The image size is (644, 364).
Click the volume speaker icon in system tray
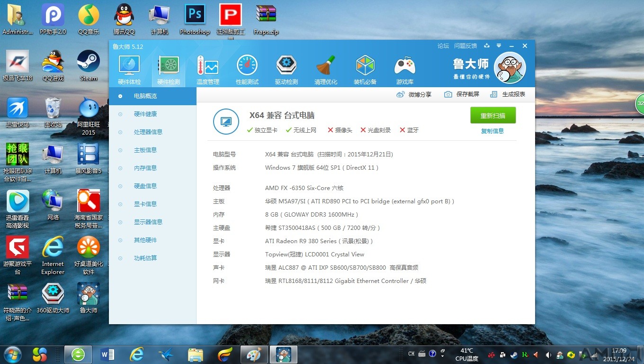coord(548,355)
